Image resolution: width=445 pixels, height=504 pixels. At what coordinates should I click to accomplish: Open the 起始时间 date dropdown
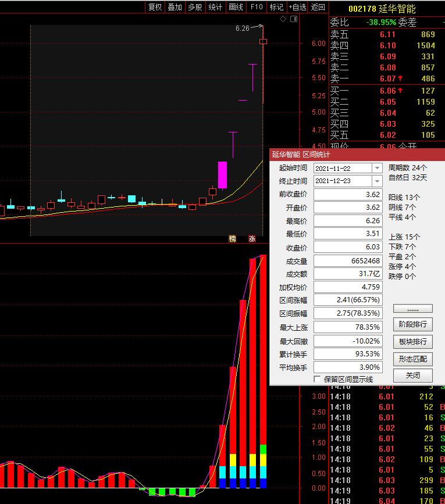377,168
